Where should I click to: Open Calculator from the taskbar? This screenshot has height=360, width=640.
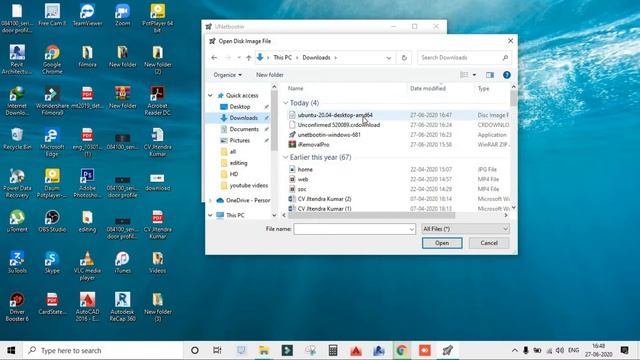pyautogui.click(x=333, y=350)
